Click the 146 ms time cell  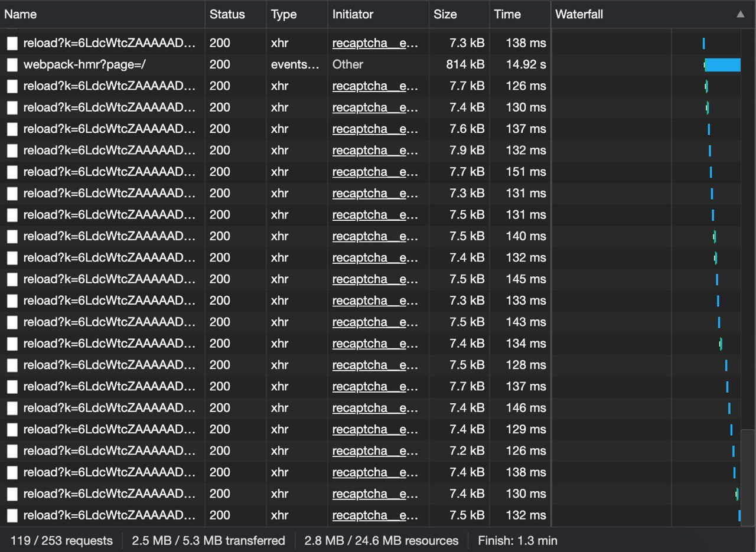pos(526,407)
